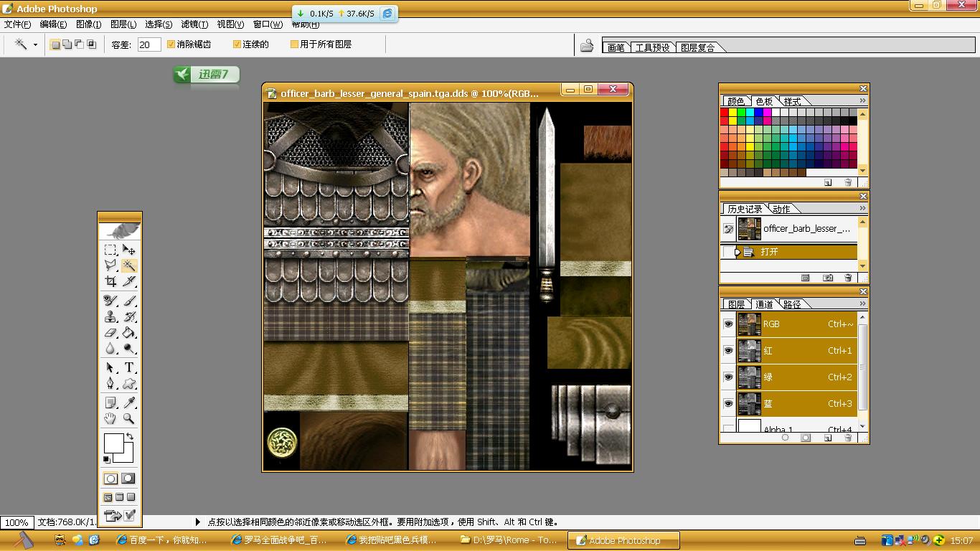Expand the history panel options menu
Image resolution: width=980 pixels, height=551 pixels.
862,208
